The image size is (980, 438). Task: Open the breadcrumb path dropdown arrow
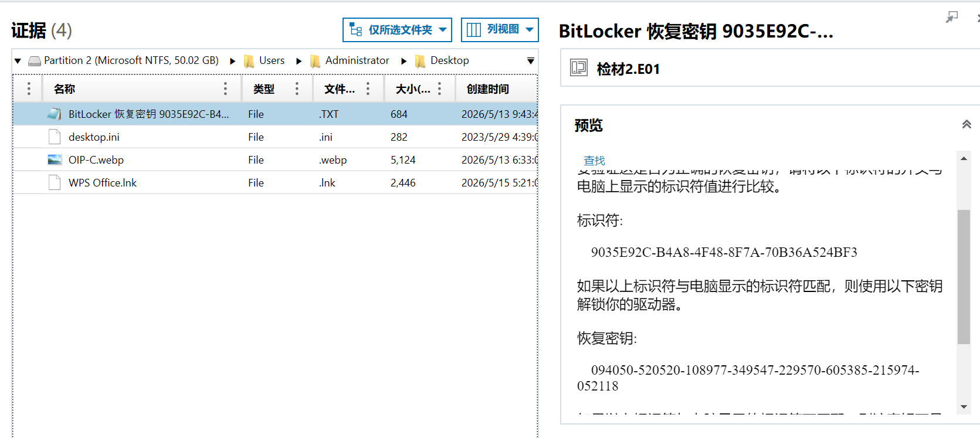530,61
